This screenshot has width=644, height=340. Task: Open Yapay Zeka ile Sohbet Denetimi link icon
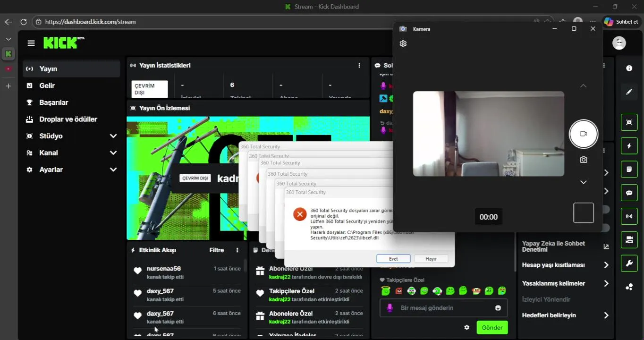click(606, 246)
